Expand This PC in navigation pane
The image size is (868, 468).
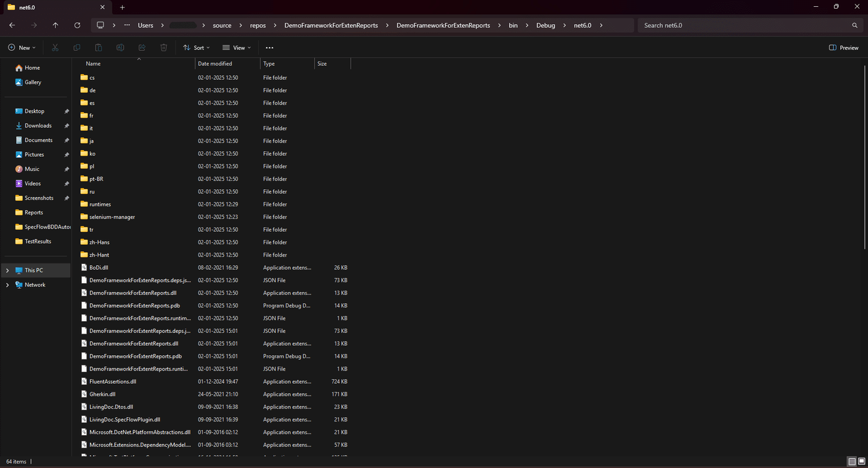[7, 271]
